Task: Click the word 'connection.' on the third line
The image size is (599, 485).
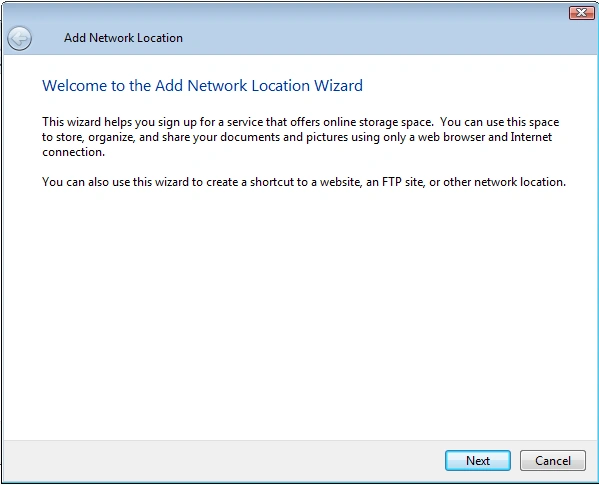Action: pyautogui.click(x=73, y=152)
